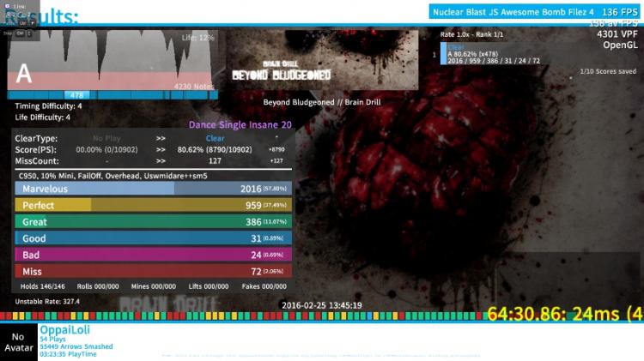
Task: Click the Rate 1.0x rank header
Action: [x=471, y=34]
